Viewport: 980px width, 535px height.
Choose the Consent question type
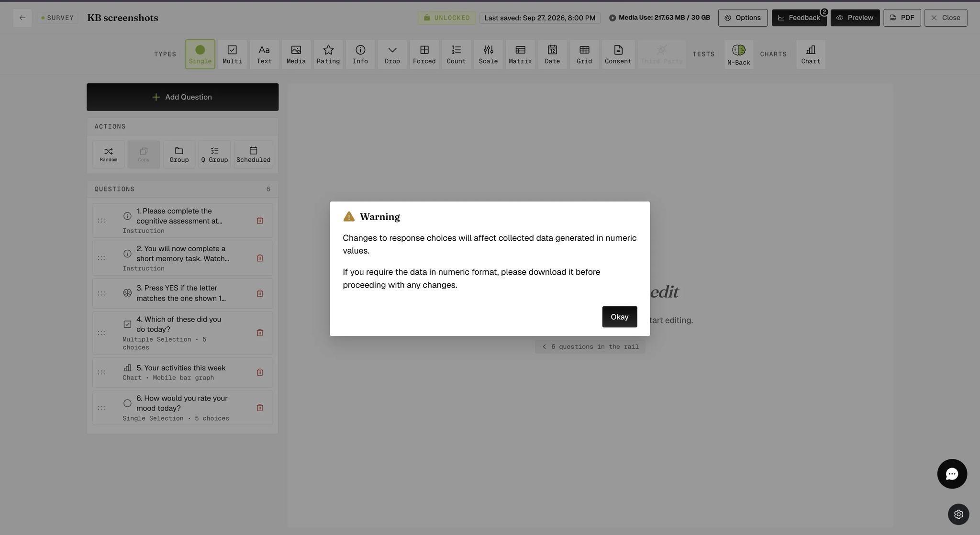click(x=618, y=54)
